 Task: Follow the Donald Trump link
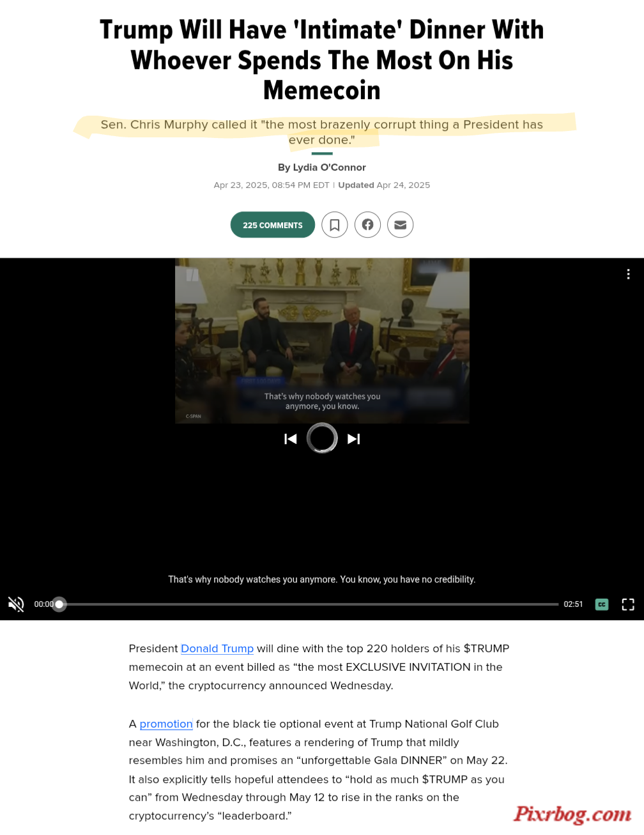[217, 648]
